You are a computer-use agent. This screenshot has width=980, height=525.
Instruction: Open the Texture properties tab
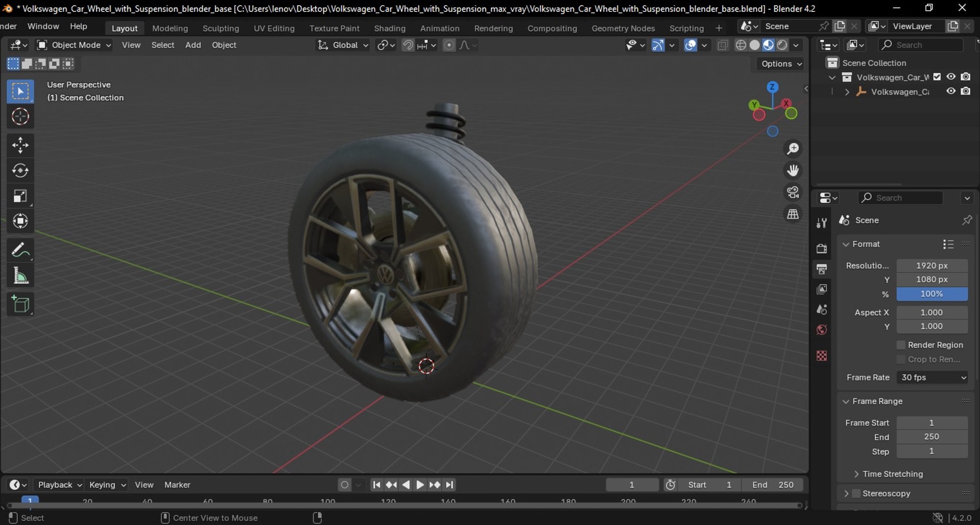point(822,355)
